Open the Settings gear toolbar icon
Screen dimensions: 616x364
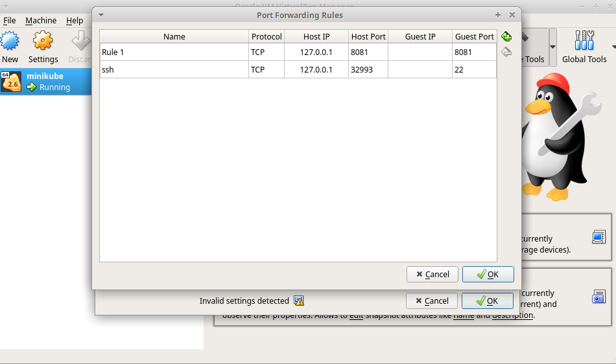point(42,41)
